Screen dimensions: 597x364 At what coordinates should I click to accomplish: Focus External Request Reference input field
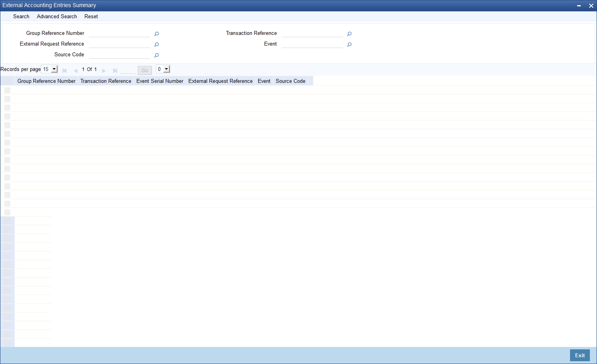119,44
